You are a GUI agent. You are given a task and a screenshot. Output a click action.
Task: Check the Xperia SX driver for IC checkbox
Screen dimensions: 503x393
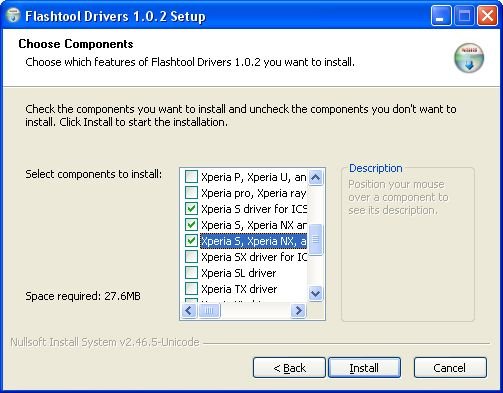191,257
